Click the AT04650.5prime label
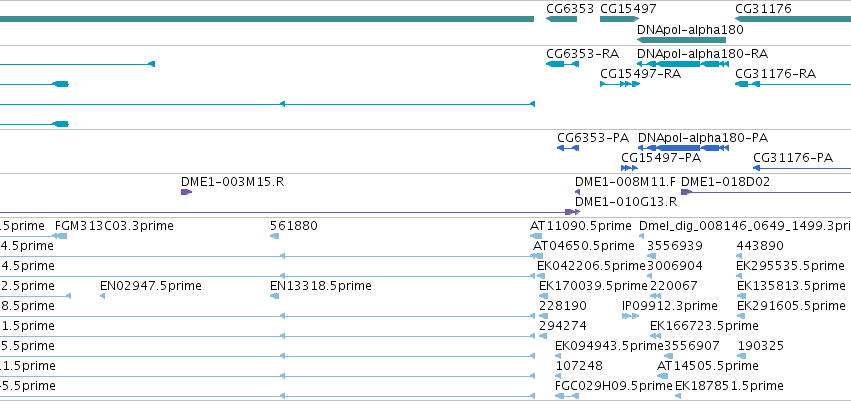 pyautogui.click(x=584, y=246)
